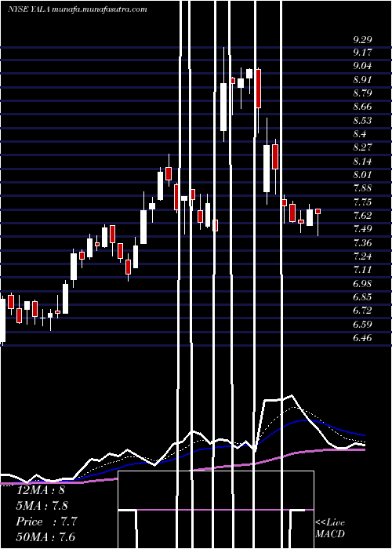392x549 pixels.
Task: Click the 8.14 price axis label
Action: (x=362, y=161)
